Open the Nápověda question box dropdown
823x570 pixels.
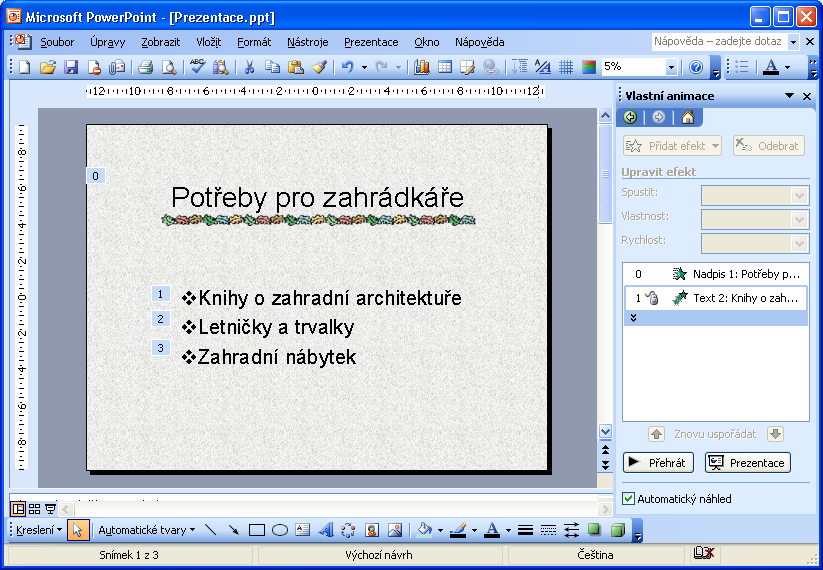[794, 41]
